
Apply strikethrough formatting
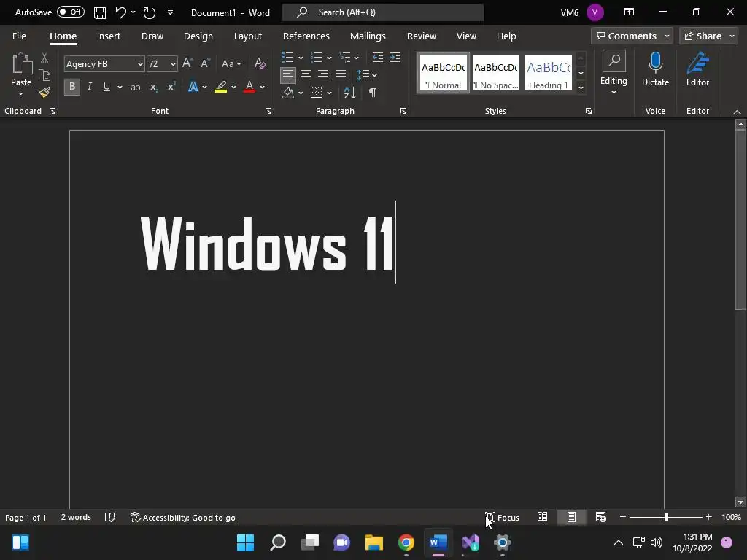pos(135,87)
